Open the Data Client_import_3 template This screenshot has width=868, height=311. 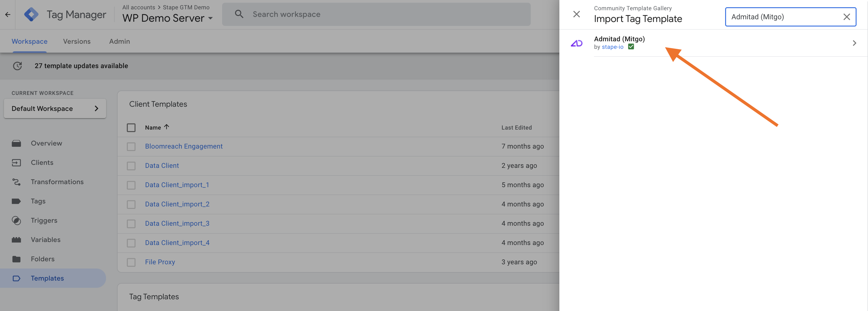coord(177,223)
